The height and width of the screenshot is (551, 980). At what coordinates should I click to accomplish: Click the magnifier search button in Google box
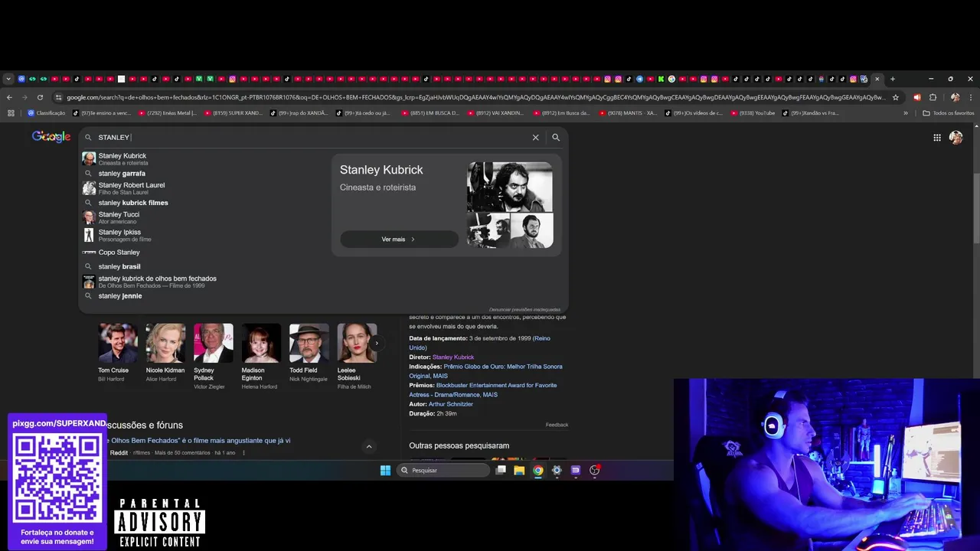tap(556, 138)
